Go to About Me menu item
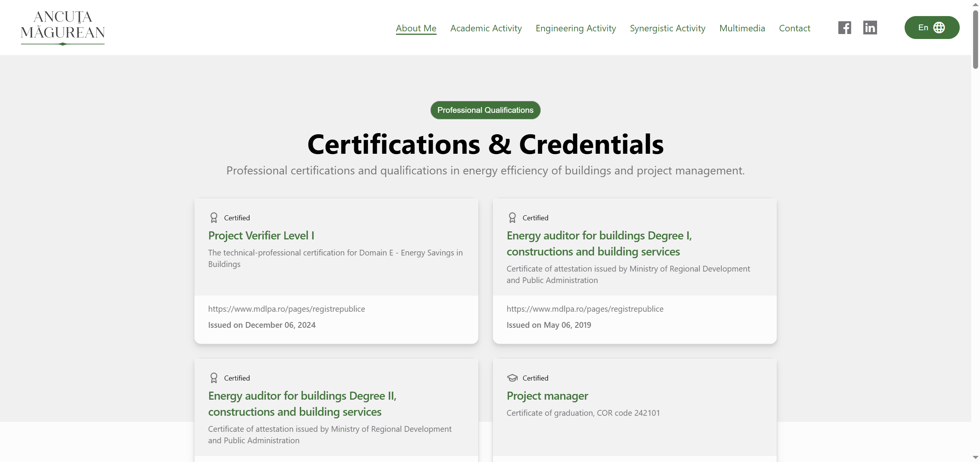The height and width of the screenshot is (462, 980). click(x=416, y=28)
